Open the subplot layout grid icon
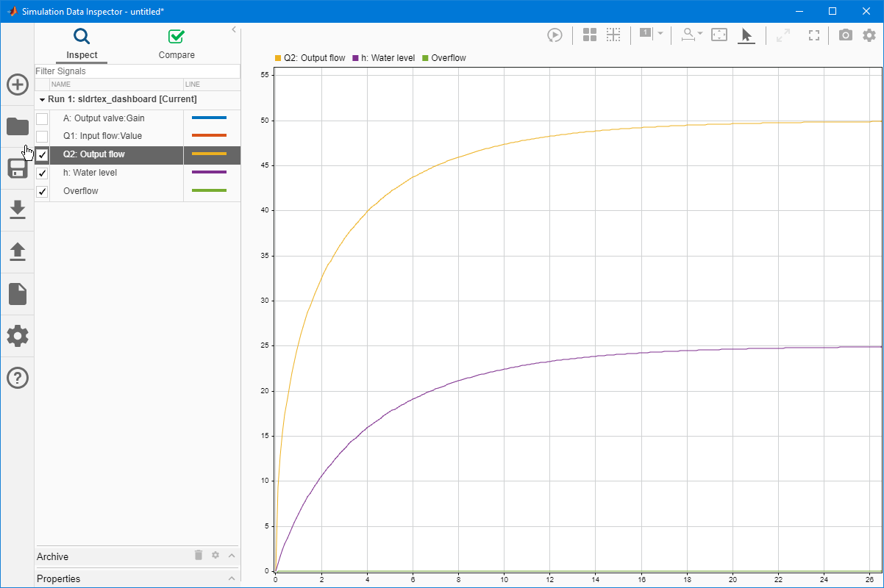 point(590,35)
